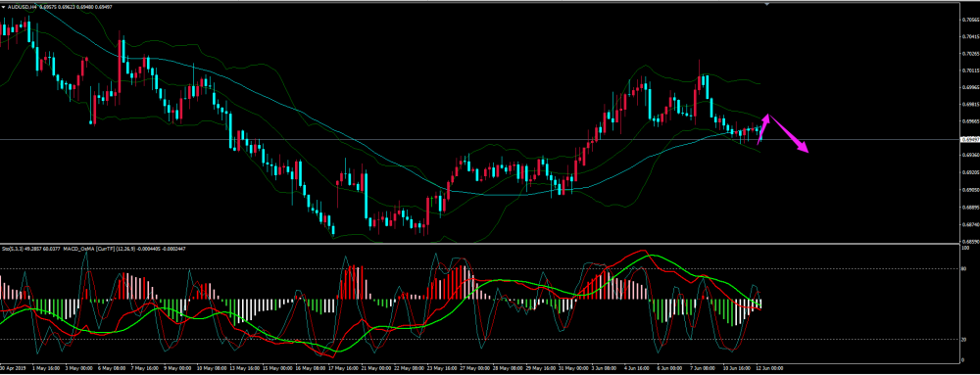The image size is (980, 375).
Task: Click the indicator scale level 20
Action: coord(964,340)
